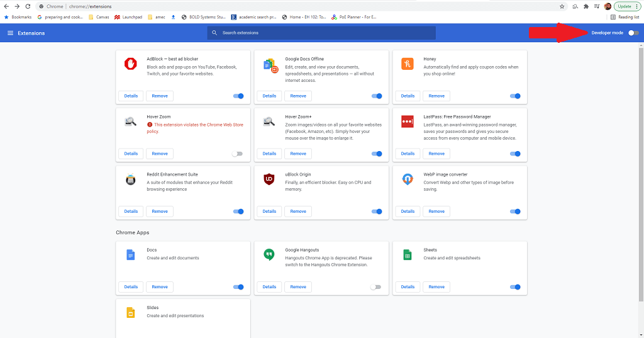This screenshot has height=338, width=644.
Task: Click the Honey extension icon
Action: coord(408,64)
